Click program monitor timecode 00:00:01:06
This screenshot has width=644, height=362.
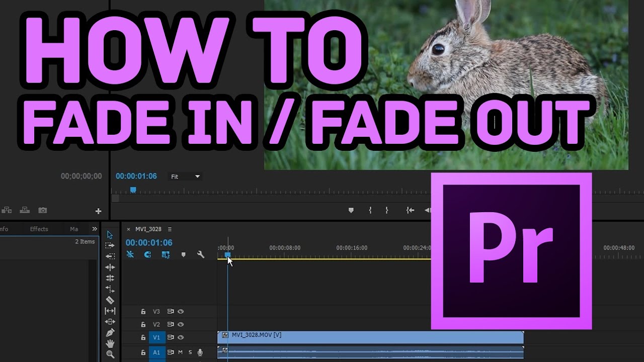(x=136, y=176)
